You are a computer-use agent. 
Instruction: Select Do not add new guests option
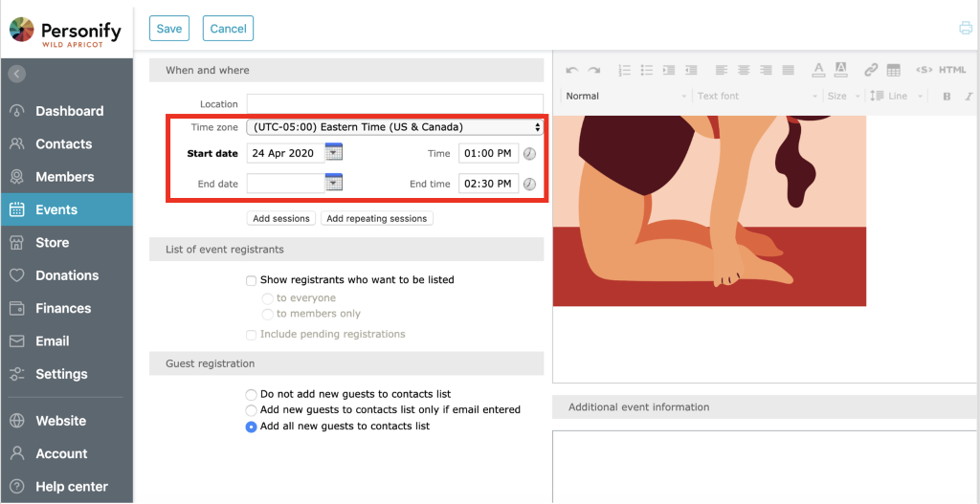tap(252, 395)
